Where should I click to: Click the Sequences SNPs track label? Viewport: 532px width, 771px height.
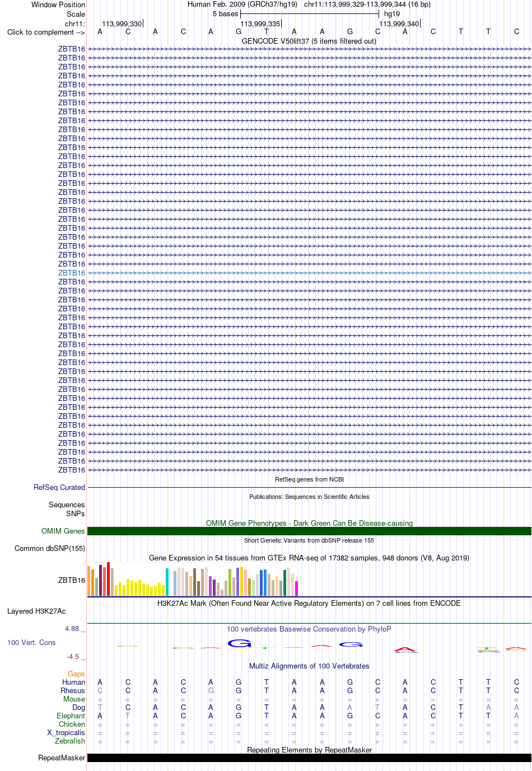pos(67,510)
